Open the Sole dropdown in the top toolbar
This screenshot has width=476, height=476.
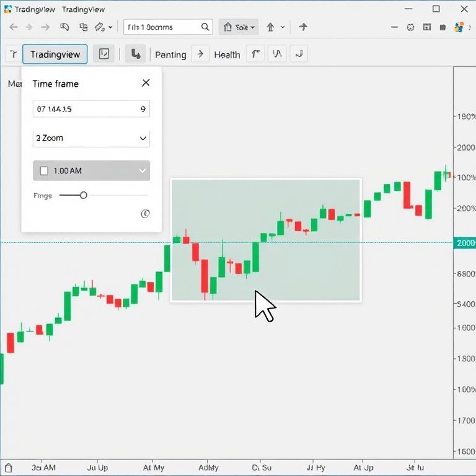[239, 27]
